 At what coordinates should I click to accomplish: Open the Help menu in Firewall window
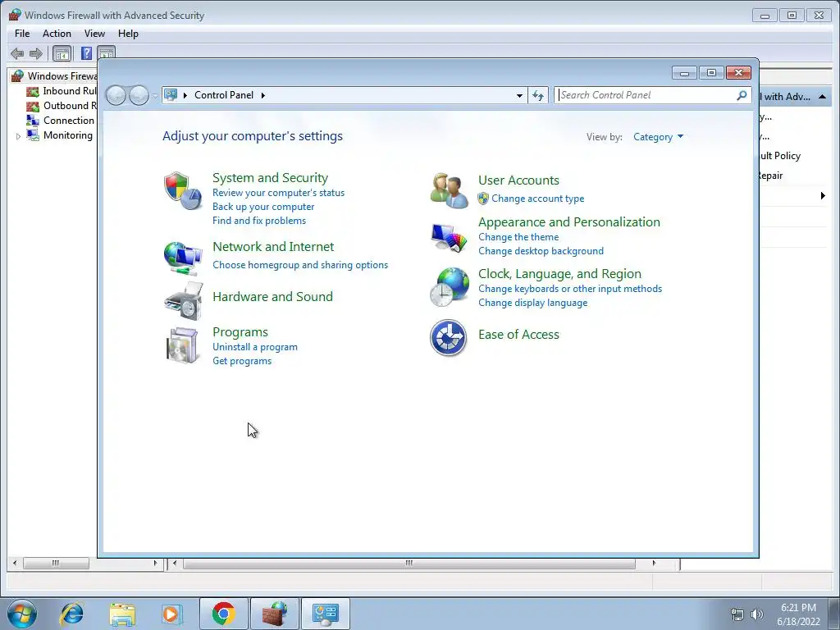pos(128,33)
